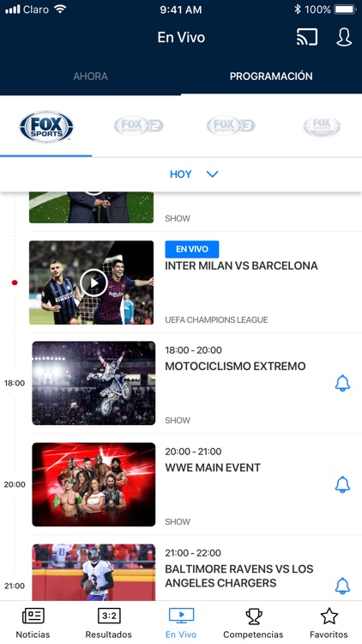
Task: Open the Inter Milan vs Barcelona title
Action: click(241, 265)
